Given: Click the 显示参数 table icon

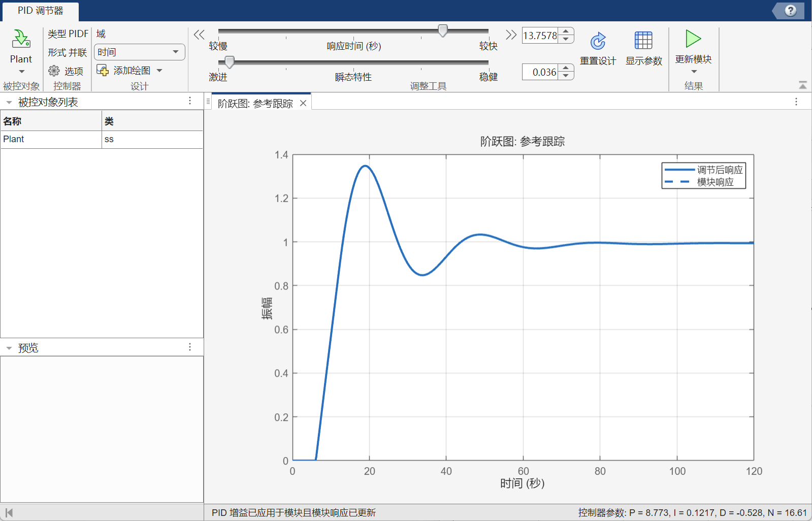Looking at the screenshot, I should (x=643, y=41).
